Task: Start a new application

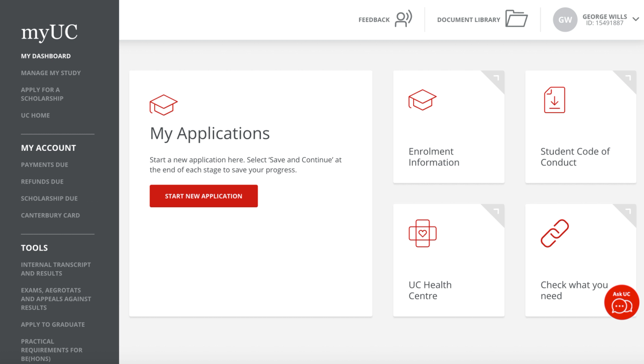Action: click(x=203, y=196)
